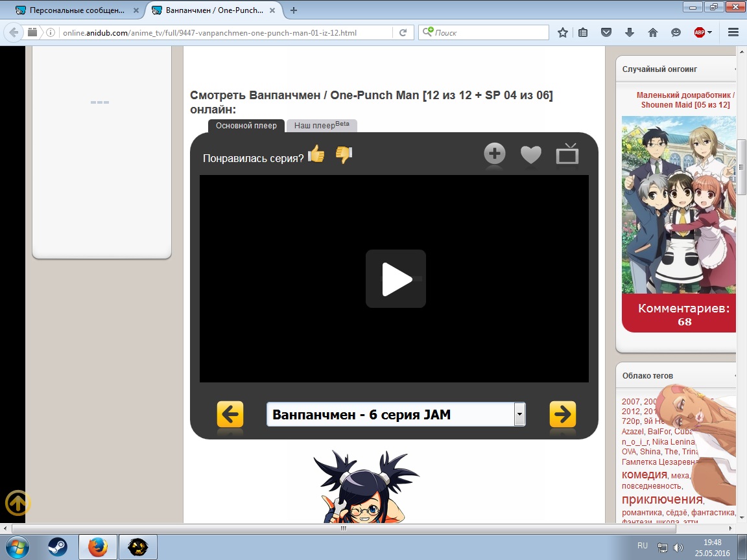Image resolution: width=747 pixels, height=560 pixels.
Task: Open Adblock Plus dropdown arrow
Action: pyautogui.click(x=710, y=32)
